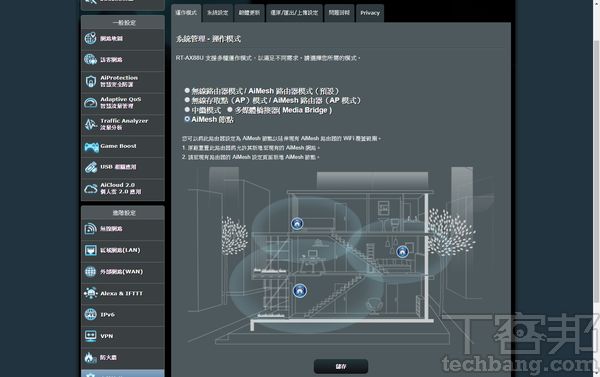Viewport: 600px width, 377px height.
Task: Open the Network Map (網路地圖) icon
Action: 91,39
